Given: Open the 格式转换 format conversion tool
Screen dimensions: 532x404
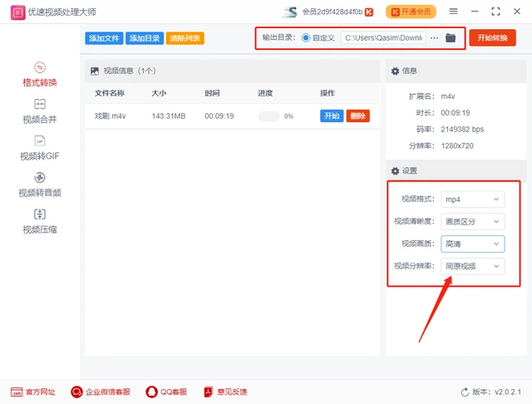Looking at the screenshot, I should (x=40, y=74).
